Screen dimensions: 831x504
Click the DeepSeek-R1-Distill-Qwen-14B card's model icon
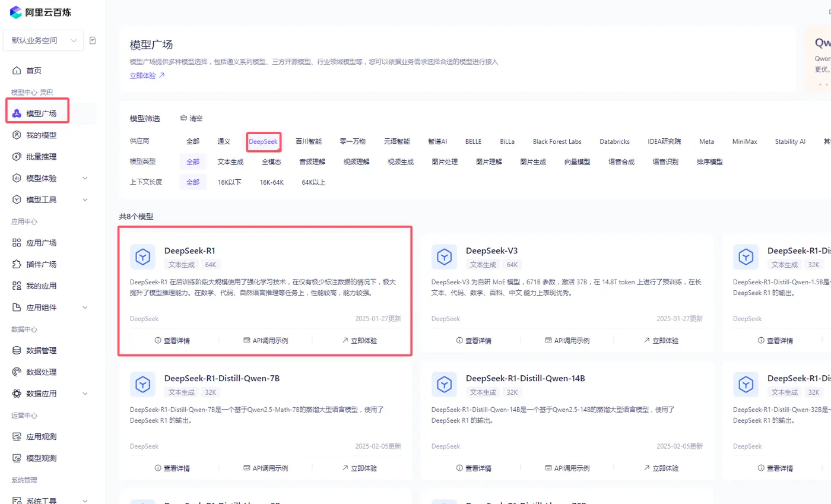pyautogui.click(x=444, y=384)
